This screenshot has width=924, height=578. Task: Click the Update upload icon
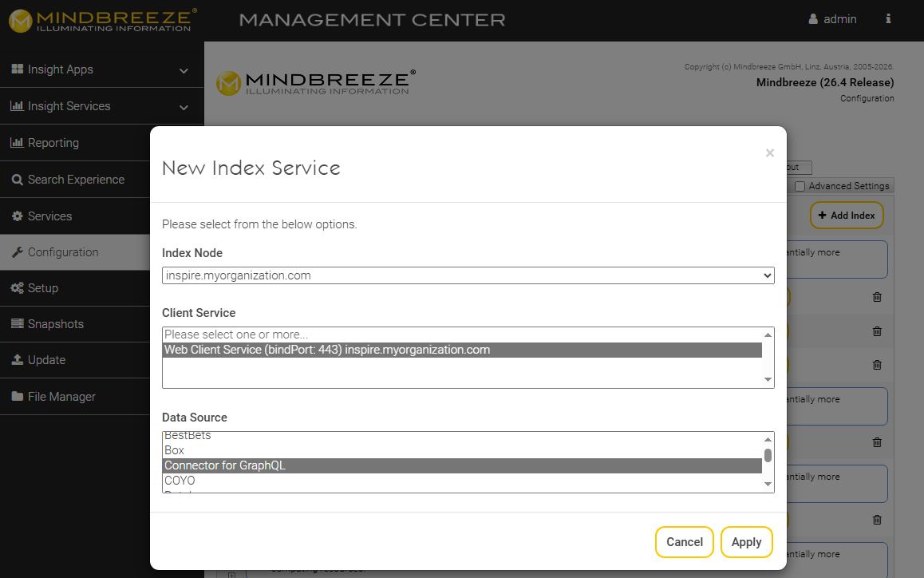pos(17,360)
